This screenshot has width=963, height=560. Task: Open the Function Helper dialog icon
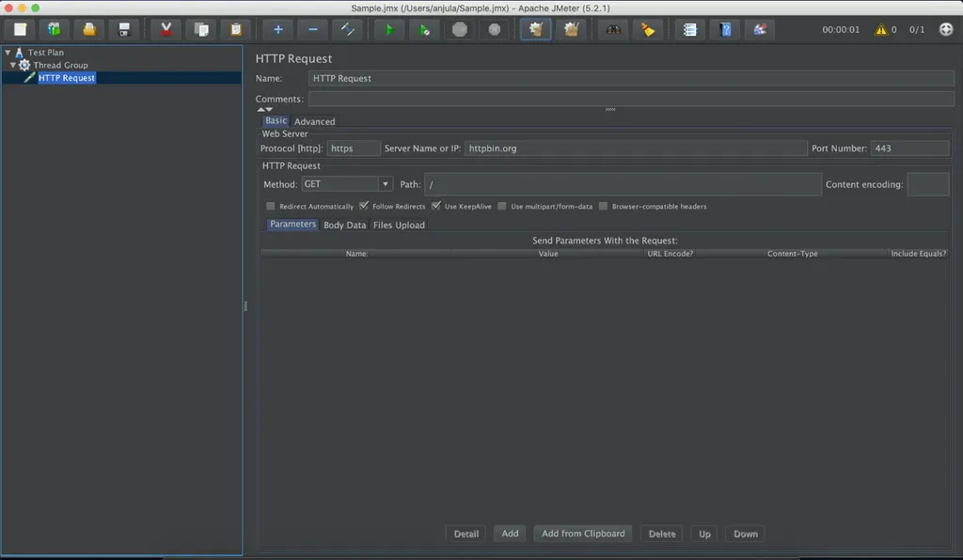pos(689,29)
